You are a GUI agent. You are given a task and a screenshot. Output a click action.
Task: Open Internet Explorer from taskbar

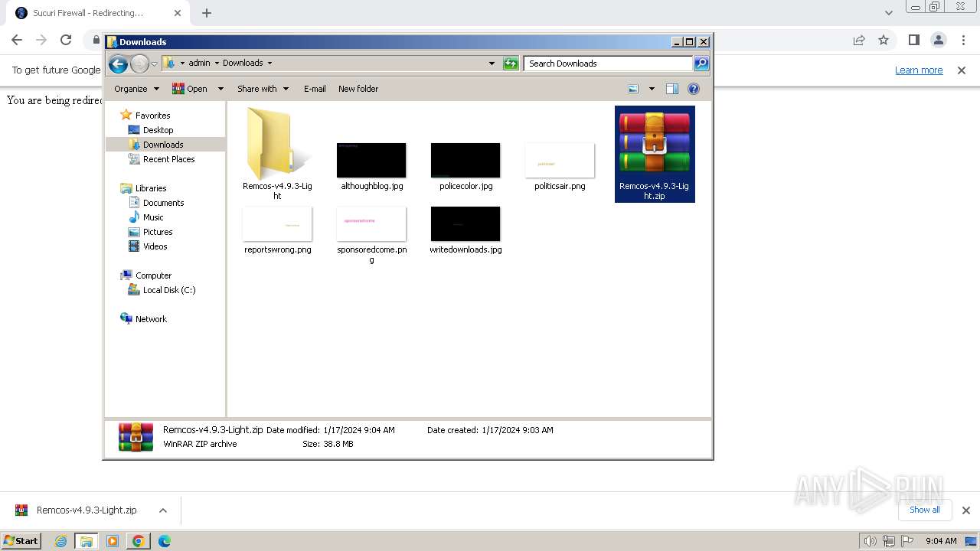pyautogui.click(x=61, y=541)
